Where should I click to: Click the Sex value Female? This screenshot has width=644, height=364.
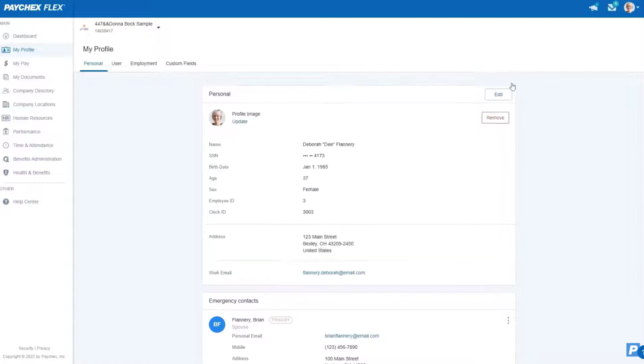coord(311,189)
